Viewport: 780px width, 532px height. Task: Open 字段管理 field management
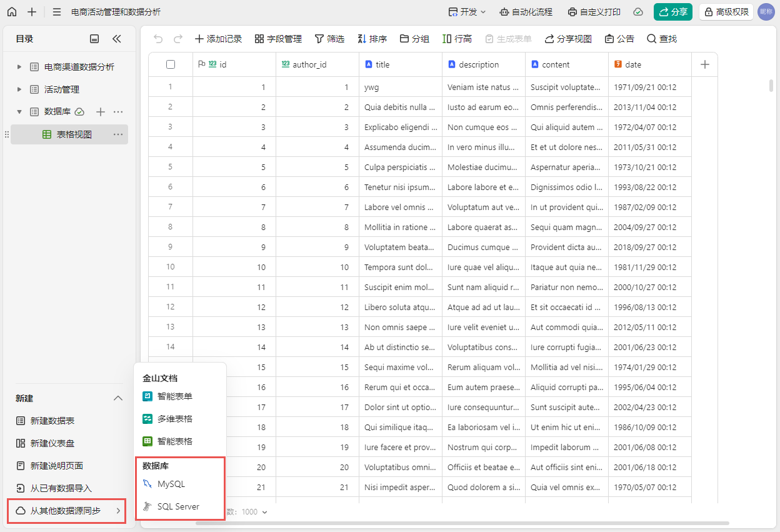point(278,39)
